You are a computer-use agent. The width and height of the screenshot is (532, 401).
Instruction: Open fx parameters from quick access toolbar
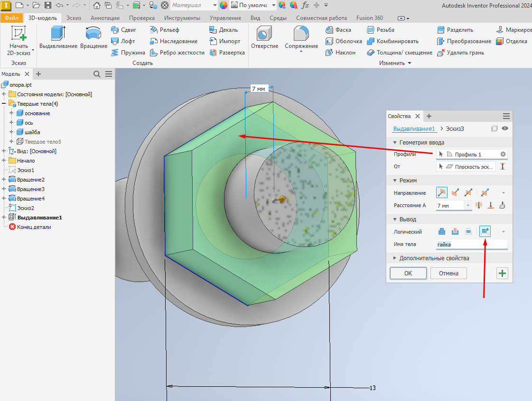pos(305,5)
